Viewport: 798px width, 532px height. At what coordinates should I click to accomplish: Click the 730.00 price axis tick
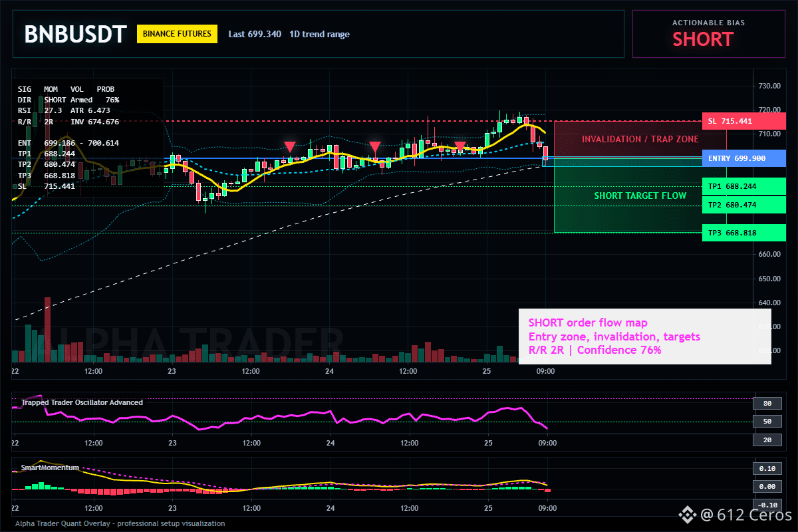[x=768, y=86]
